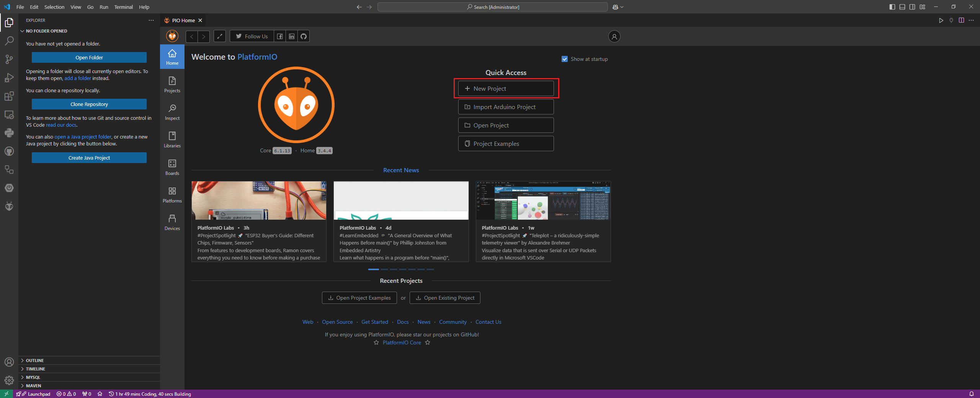The width and height of the screenshot is (980, 398).
Task: Toggle the primary side bar
Action: [x=892, y=7]
